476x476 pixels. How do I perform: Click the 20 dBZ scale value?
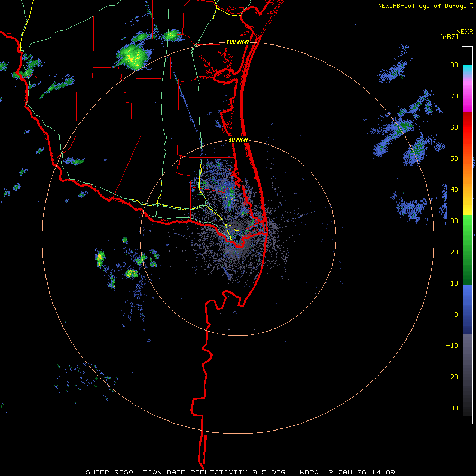tap(454, 252)
